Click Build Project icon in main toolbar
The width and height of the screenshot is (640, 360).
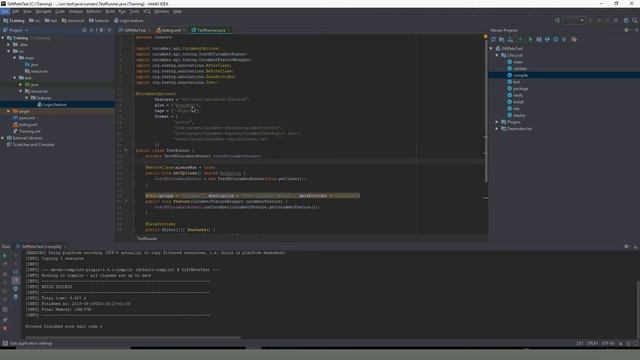(x=557, y=20)
